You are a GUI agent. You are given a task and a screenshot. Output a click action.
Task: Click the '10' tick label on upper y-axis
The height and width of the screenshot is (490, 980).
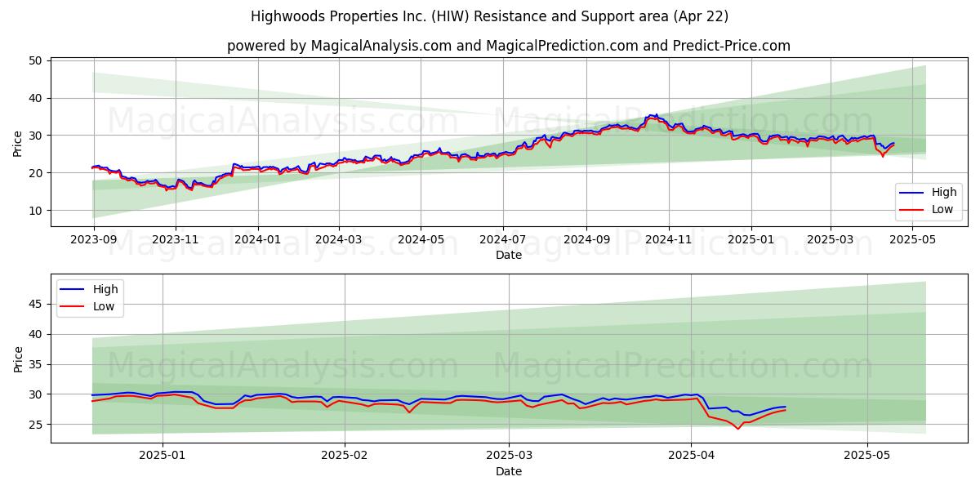(36, 211)
